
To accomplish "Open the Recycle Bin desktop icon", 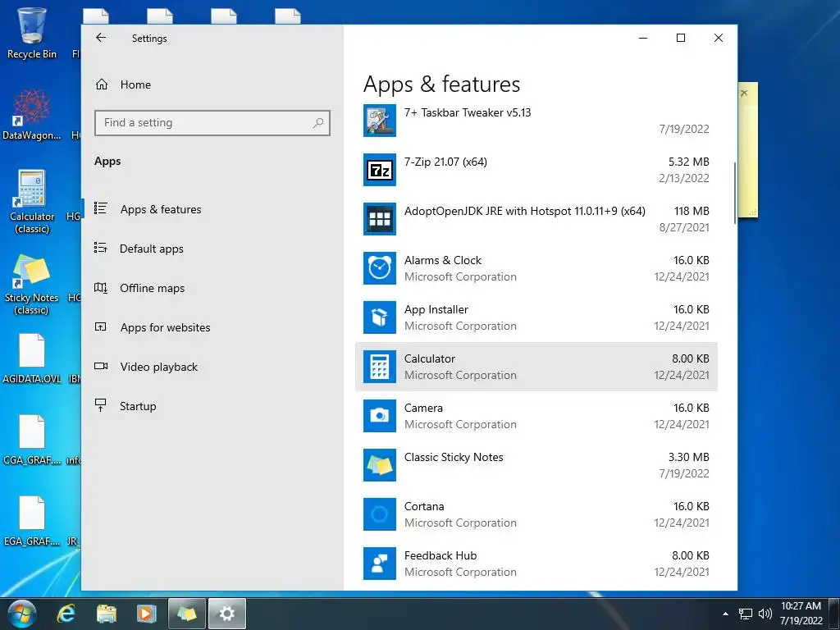I will 32,33.
